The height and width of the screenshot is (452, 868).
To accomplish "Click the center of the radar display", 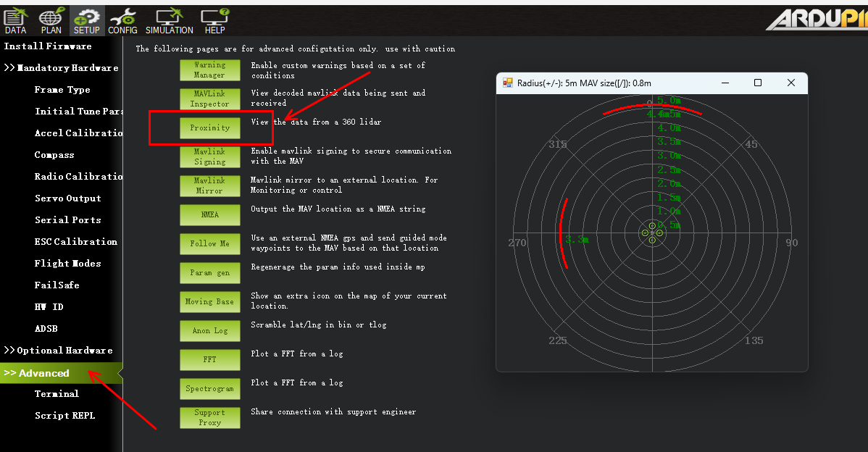I will 652,233.
